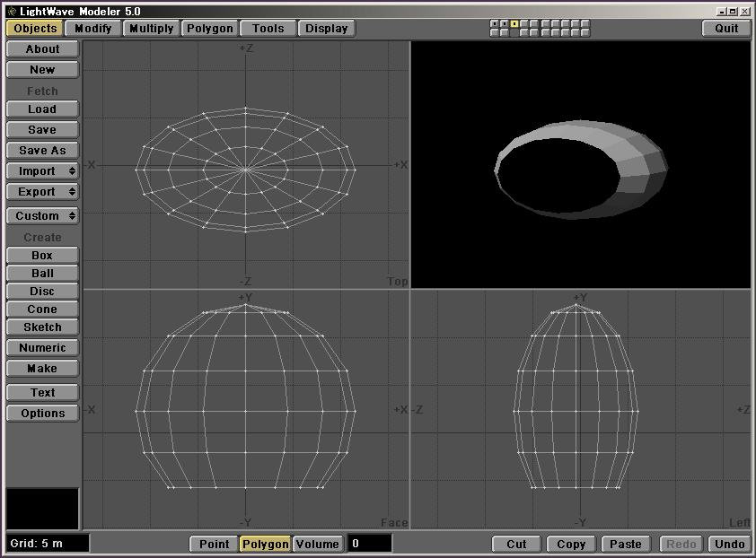Expand the Export dropdown menu

click(x=42, y=192)
